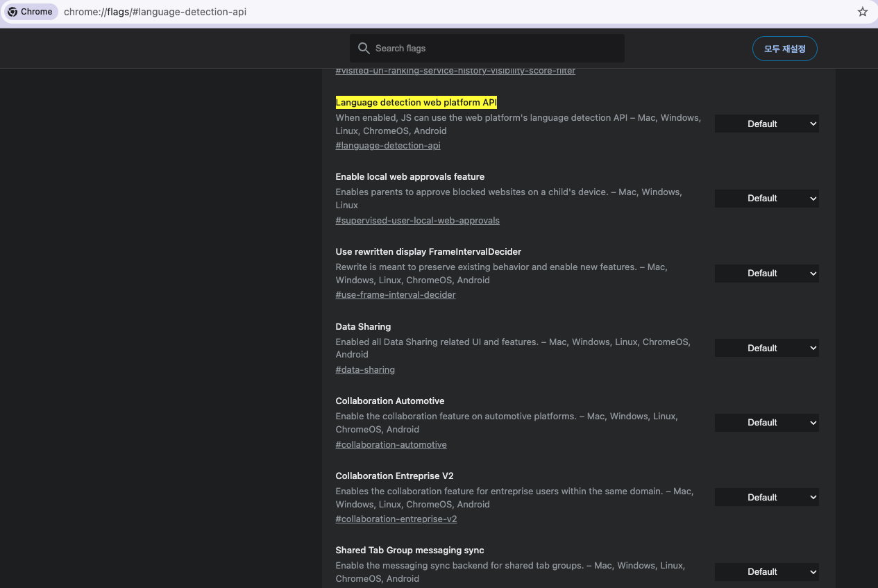Click description 'Enable the messaging sync backend'

tap(510, 572)
